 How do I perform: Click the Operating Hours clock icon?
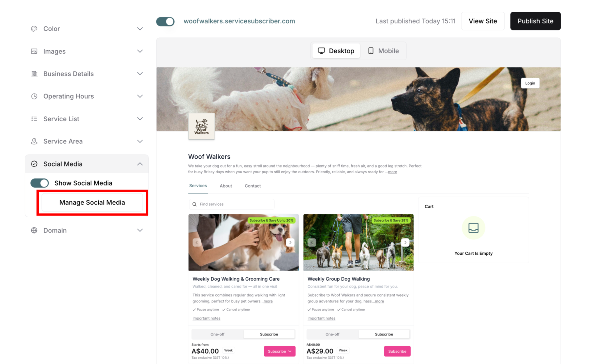tap(34, 96)
